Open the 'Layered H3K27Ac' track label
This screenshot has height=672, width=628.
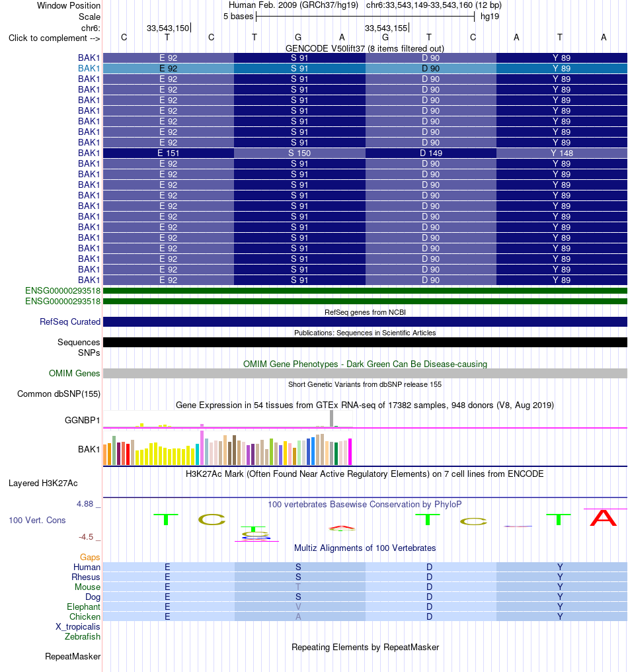[43, 483]
